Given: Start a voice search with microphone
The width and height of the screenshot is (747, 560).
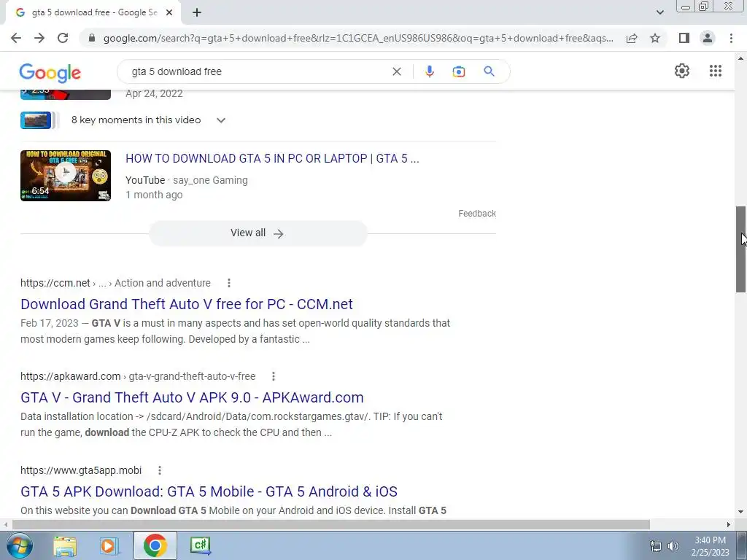Looking at the screenshot, I should pyautogui.click(x=429, y=71).
